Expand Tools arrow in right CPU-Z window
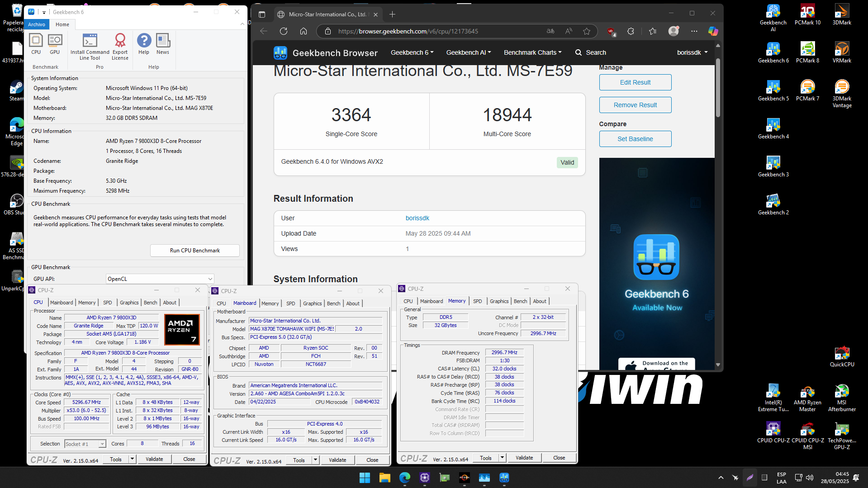868x488 pixels. pyautogui.click(x=502, y=458)
